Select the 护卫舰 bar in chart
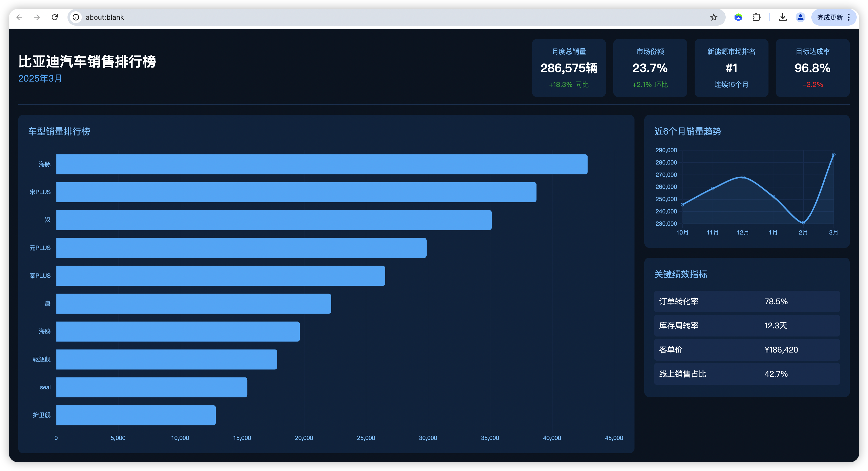 point(136,415)
